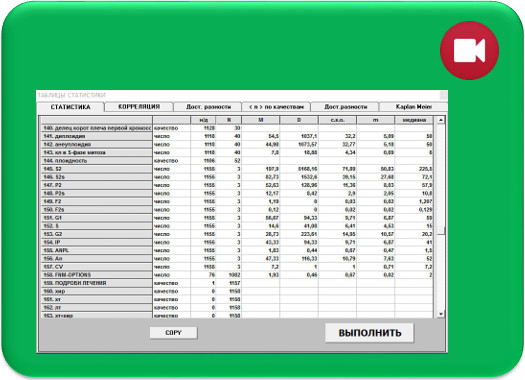
Task: Click the window close button of ТАБЛИЦЫ СТАТИСТИКИ
Action: tap(443, 95)
